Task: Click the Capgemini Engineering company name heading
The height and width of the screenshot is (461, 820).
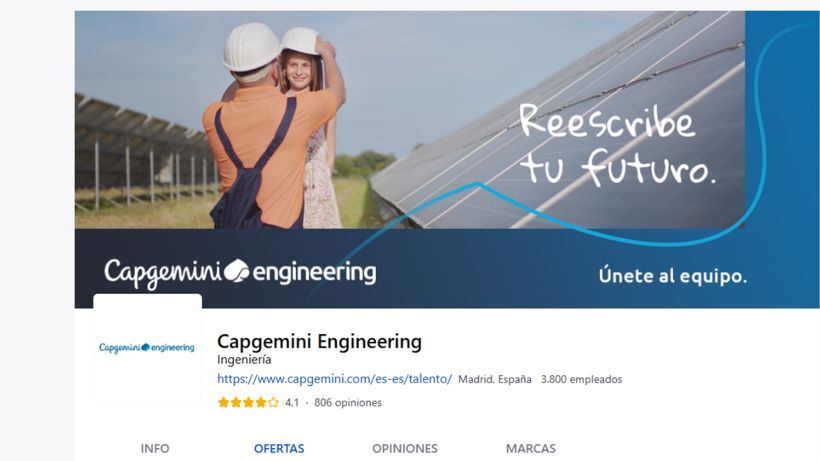Action: pyautogui.click(x=319, y=341)
